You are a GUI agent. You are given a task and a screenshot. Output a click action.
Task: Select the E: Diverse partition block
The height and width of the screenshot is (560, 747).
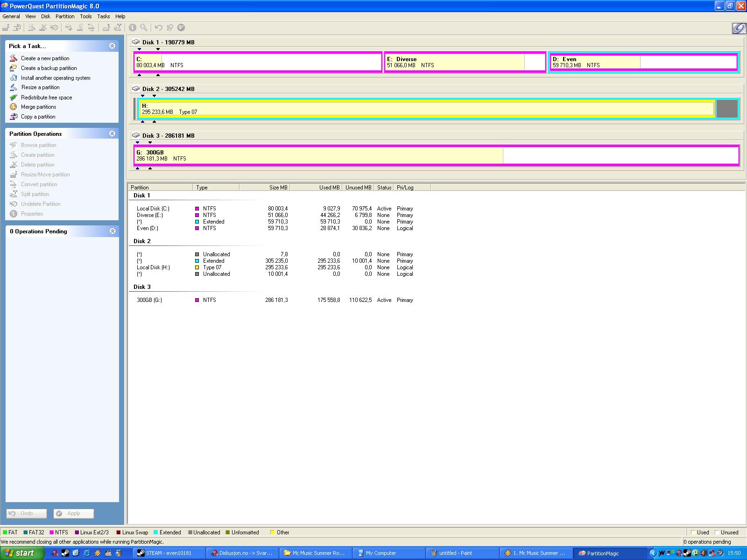(465, 62)
